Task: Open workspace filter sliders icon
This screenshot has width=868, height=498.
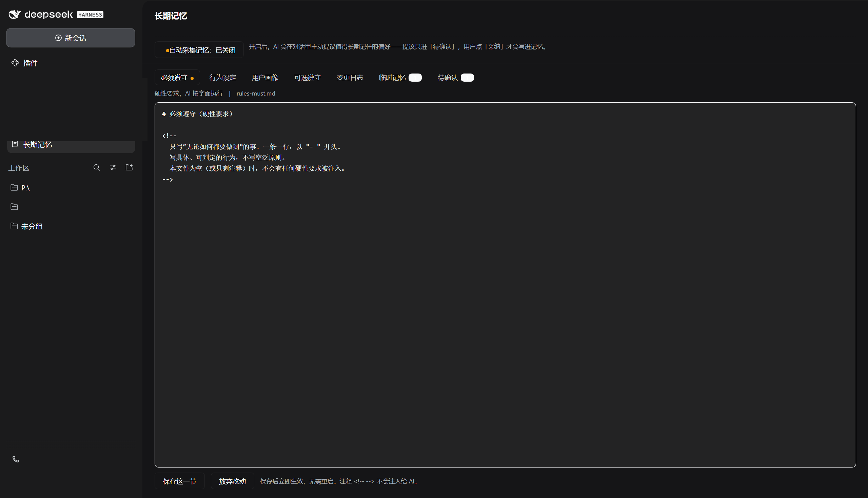Action: tap(113, 168)
